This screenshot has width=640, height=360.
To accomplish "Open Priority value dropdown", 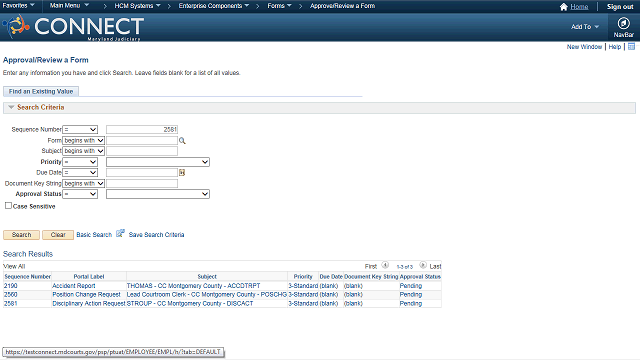I will [158, 162].
